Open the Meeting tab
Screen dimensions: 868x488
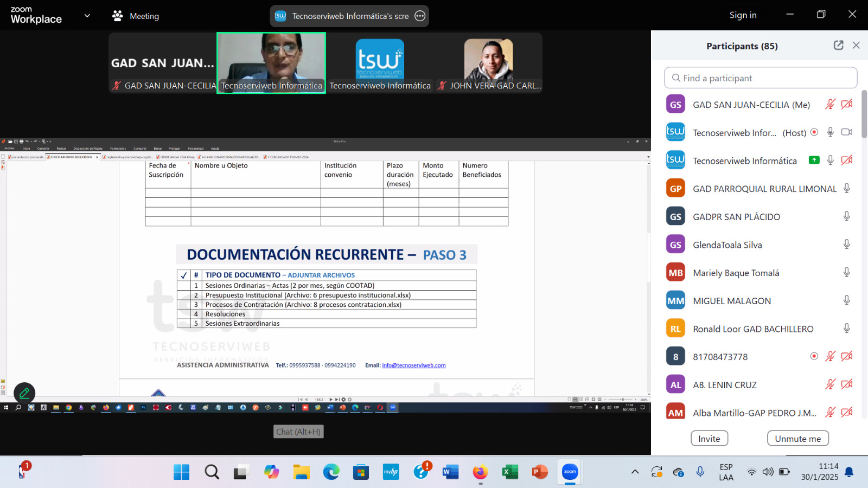(x=136, y=16)
